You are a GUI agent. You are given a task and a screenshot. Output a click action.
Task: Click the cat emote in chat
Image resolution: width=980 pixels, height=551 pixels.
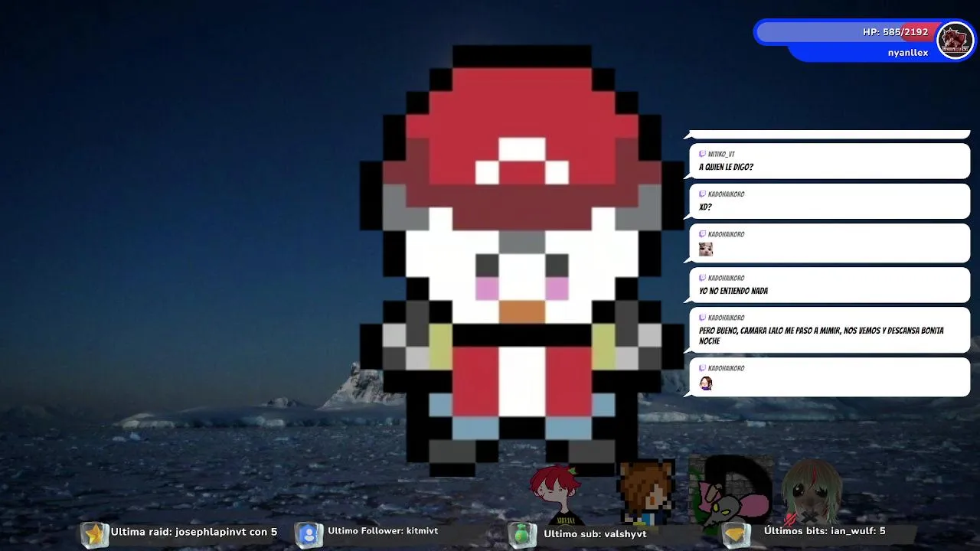coord(706,249)
